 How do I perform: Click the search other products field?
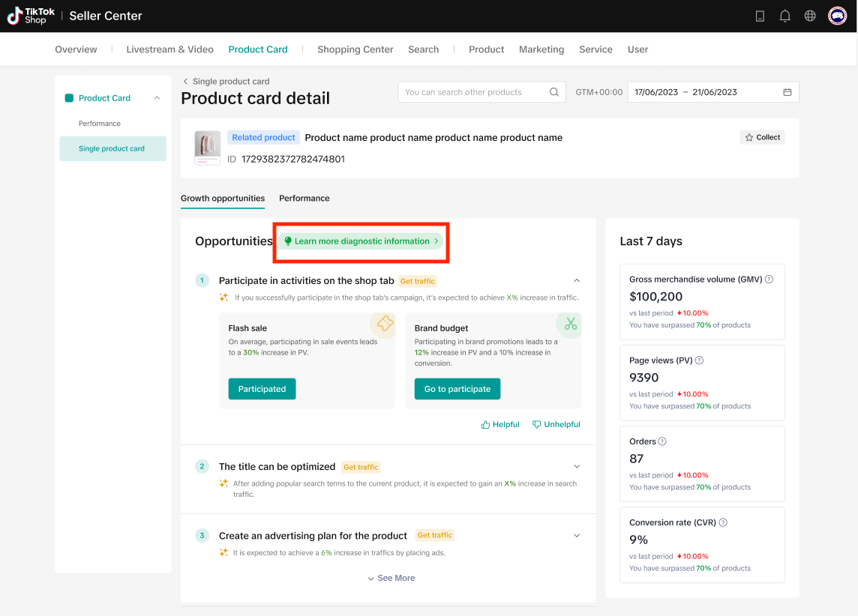coord(472,92)
